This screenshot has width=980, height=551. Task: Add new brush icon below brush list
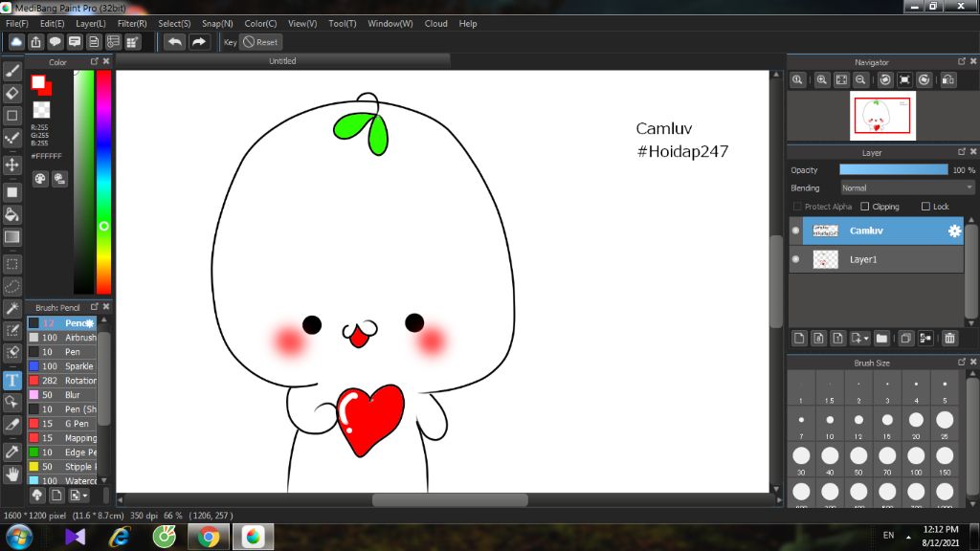click(56, 496)
